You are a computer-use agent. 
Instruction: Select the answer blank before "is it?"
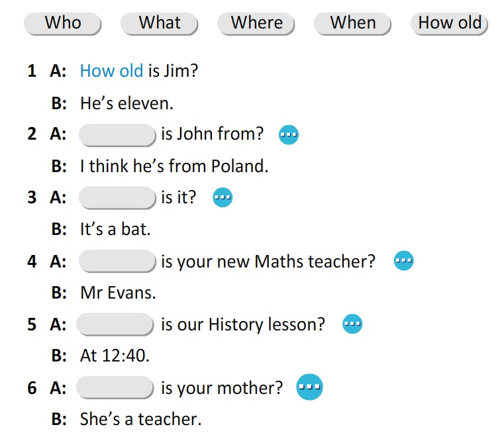(x=117, y=197)
